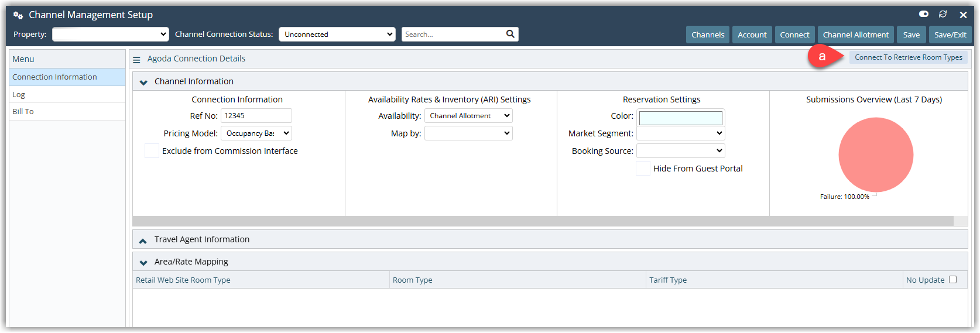Image resolution: width=980 pixels, height=333 pixels.
Task: Open the Channel Connection Status dropdown
Action: [x=337, y=34]
